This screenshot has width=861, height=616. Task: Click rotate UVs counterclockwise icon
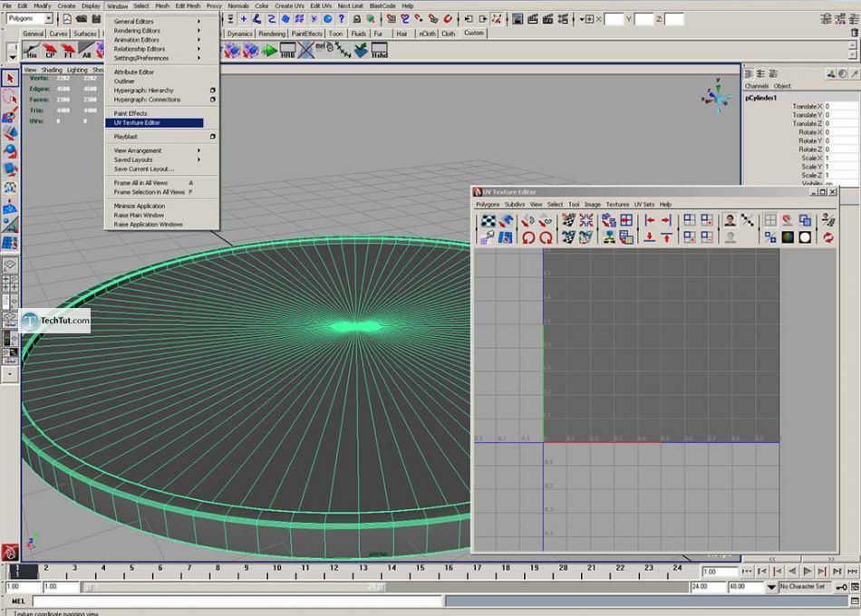coord(528,237)
